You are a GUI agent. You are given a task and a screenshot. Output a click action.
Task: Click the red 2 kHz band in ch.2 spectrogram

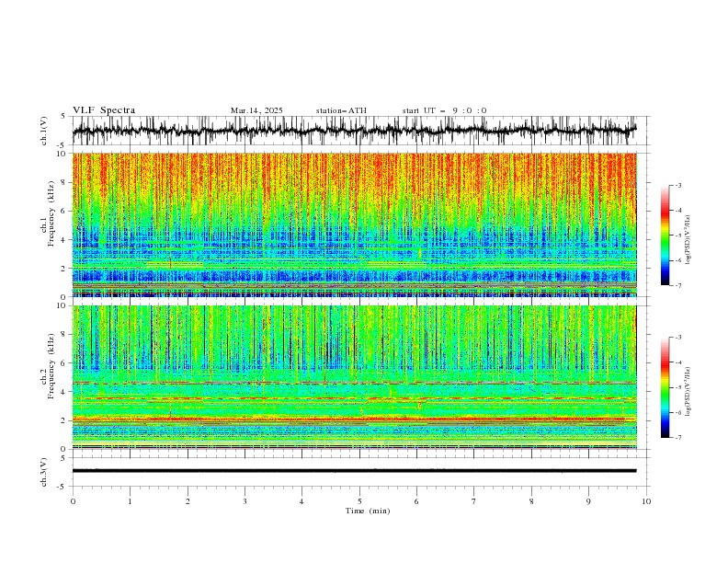point(354,419)
